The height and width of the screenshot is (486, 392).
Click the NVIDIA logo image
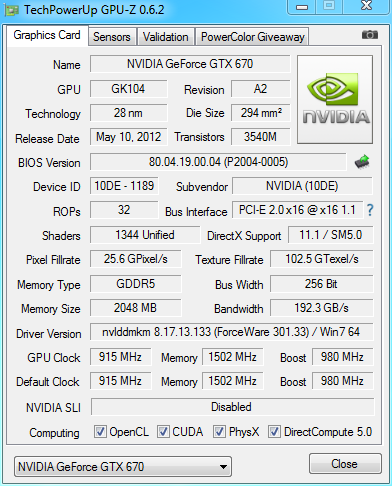pyautogui.click(x=335, y=100)
